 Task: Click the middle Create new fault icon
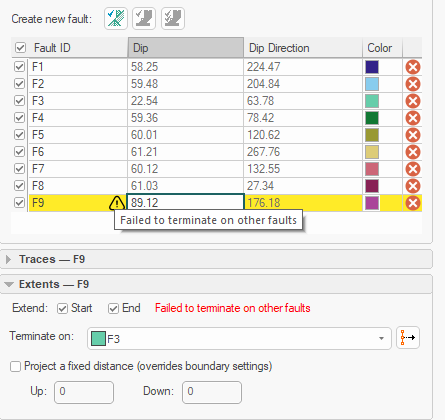(x=144, y=18)
